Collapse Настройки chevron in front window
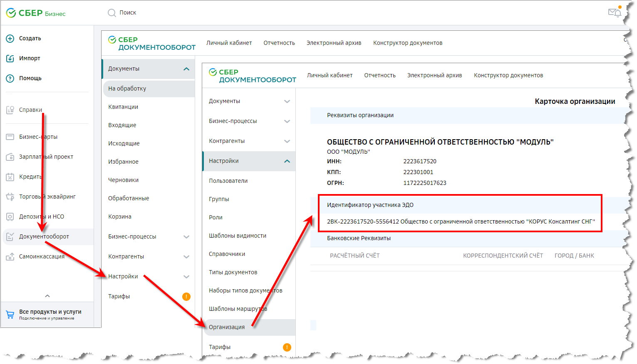The image size is (637, 364). click(287, 161)
